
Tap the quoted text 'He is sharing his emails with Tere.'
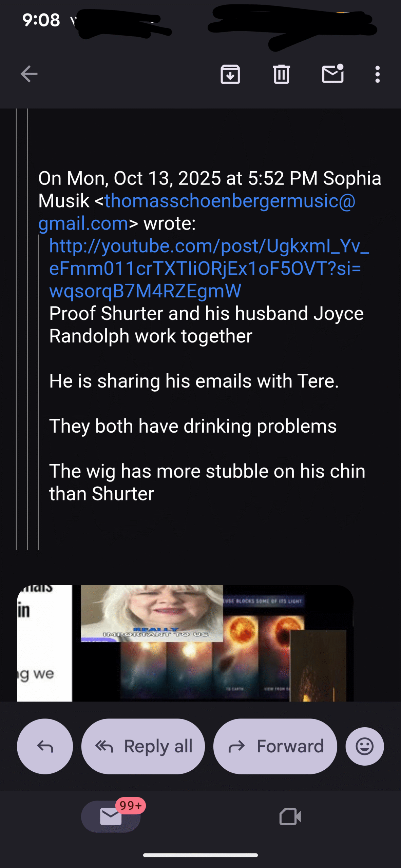tap(194, 381)
